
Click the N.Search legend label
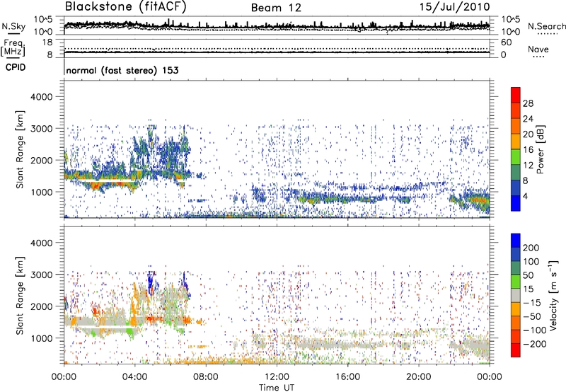547,26
